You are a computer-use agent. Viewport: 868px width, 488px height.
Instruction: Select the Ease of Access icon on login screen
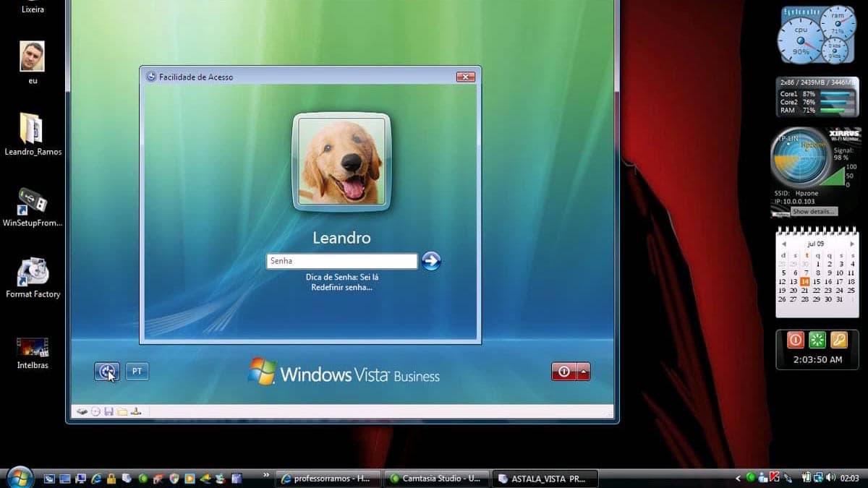[x=107, y=370]
